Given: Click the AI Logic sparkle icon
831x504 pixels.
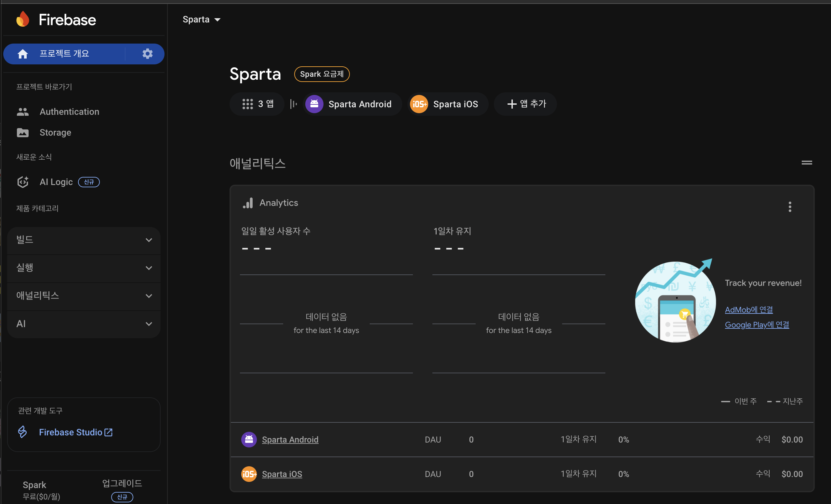Looking at the screenshot, I should tap(23, 182).
